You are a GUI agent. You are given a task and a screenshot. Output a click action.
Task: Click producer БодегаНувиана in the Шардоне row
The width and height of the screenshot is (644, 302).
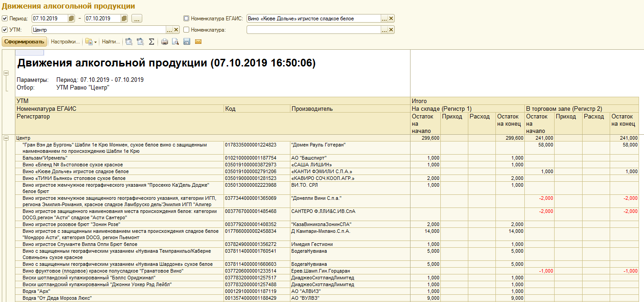click(309, 264)
